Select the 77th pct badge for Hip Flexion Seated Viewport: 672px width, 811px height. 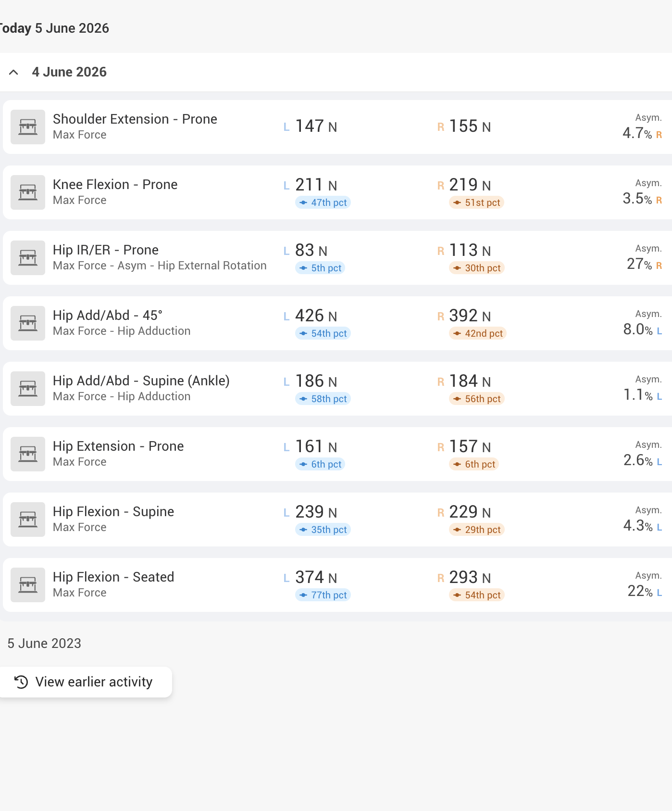pos(323,595)
